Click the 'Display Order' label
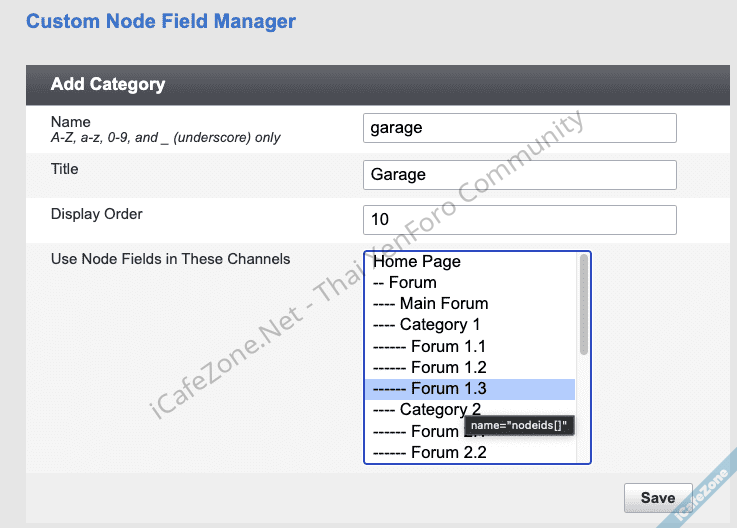This screenshot has width=737, height=528. [97, 214]
